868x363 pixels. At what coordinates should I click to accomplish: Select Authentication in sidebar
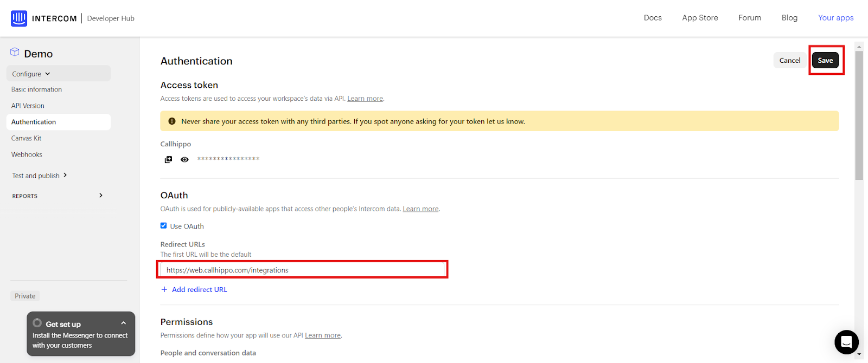(59, 122)
